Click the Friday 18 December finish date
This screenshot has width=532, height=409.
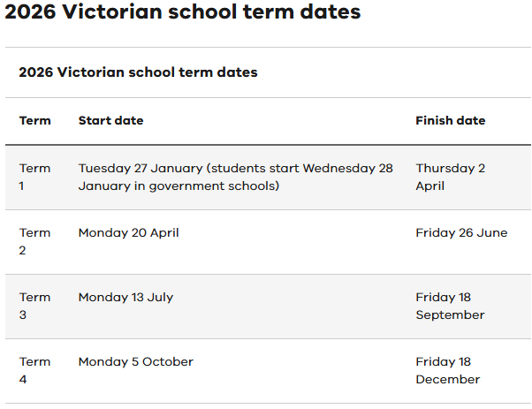[x=447, y=370]
